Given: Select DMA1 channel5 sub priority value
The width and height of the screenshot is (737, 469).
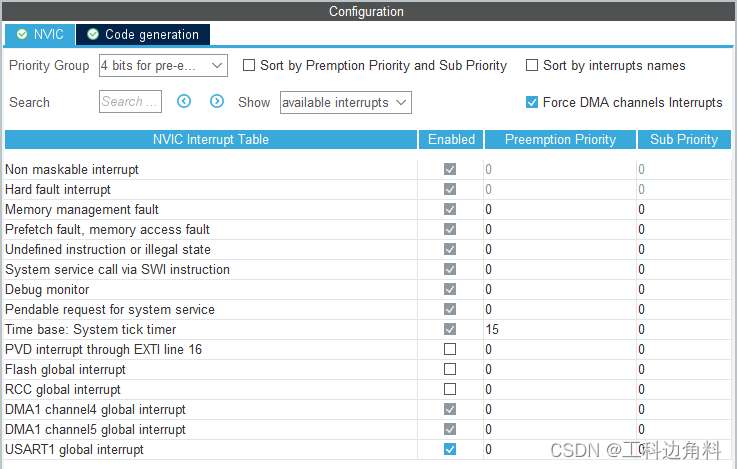Looking at the screenshot, I should [x=642, y=430].
